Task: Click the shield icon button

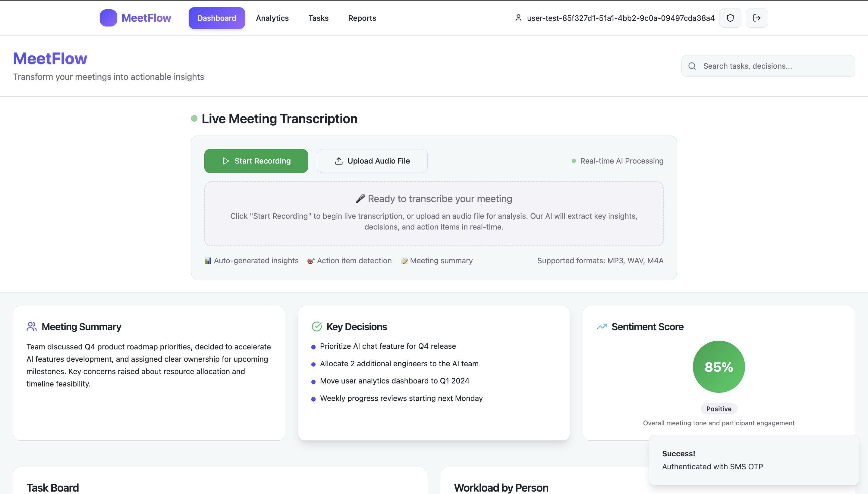Action: point(730,18)
